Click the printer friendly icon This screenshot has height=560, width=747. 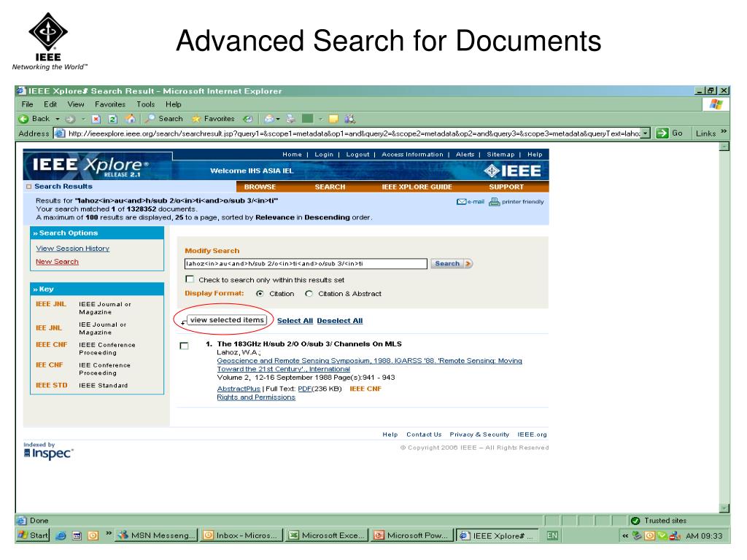coord(495,202)
